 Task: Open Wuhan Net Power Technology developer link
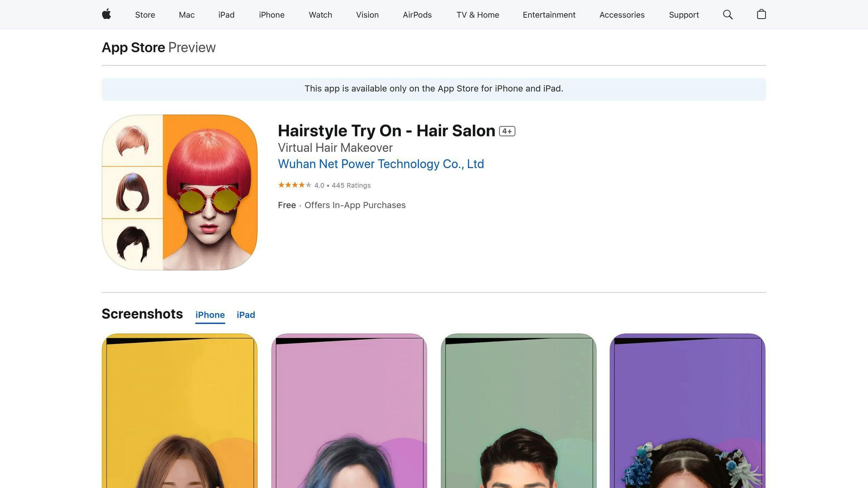[381, 164]
